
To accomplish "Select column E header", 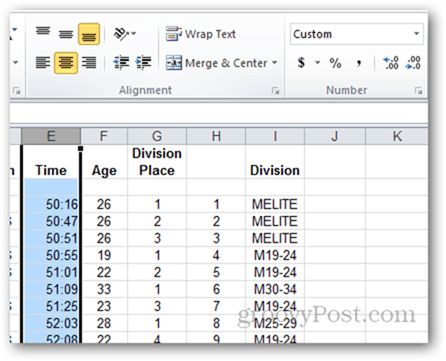I will coord(51,136).
